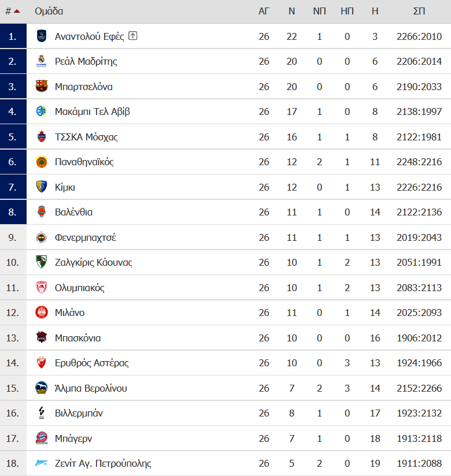Viewport: 451px width, 476px height.
Task: Click the Maccabi Tel Aviv logo
Action: 41,111
